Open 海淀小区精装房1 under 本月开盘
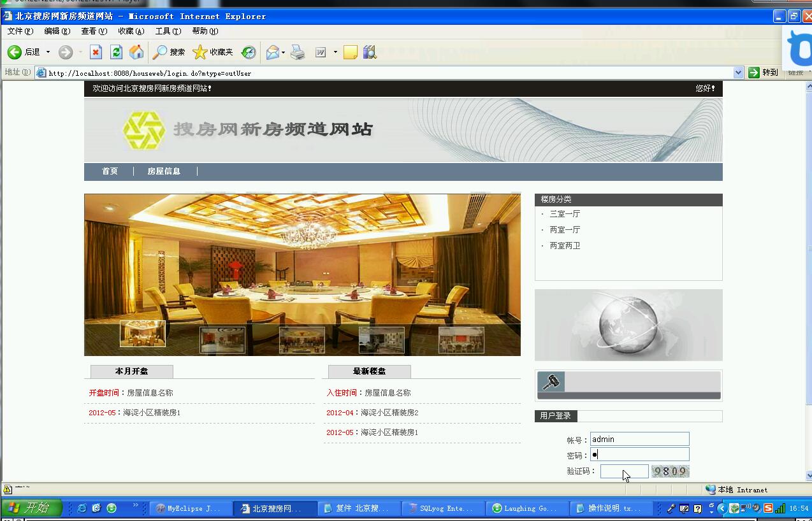Viewport: 812px width, 521px height. click(x=152, y=413)
